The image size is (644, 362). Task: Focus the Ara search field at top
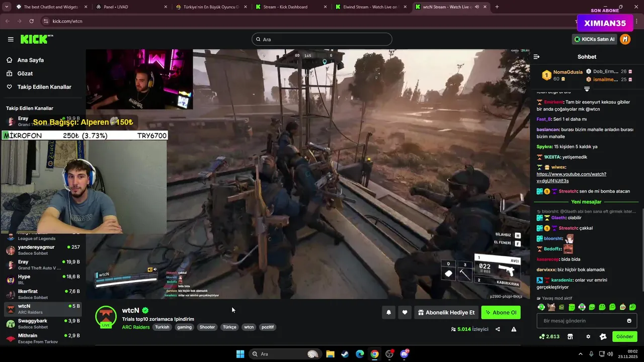(322, 39)
